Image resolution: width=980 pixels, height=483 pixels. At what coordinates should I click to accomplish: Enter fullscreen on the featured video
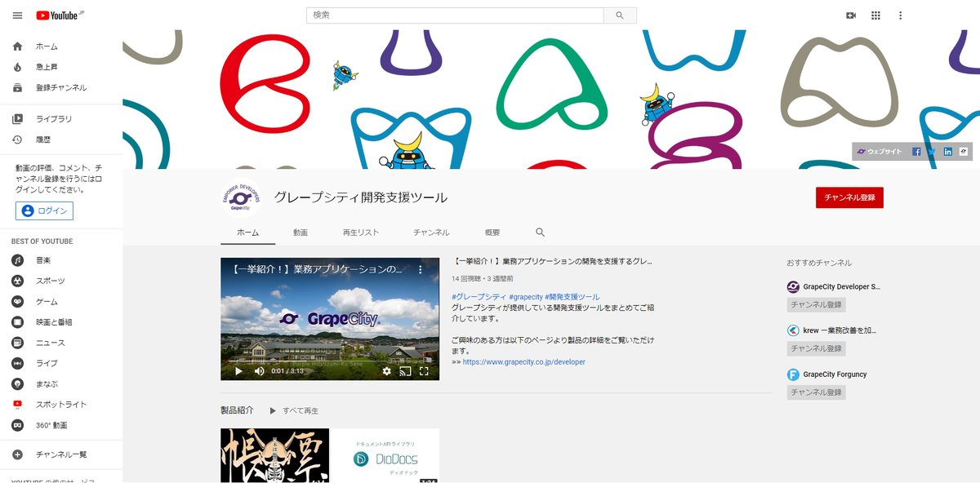pyautogui.click(x=424, y=370)
